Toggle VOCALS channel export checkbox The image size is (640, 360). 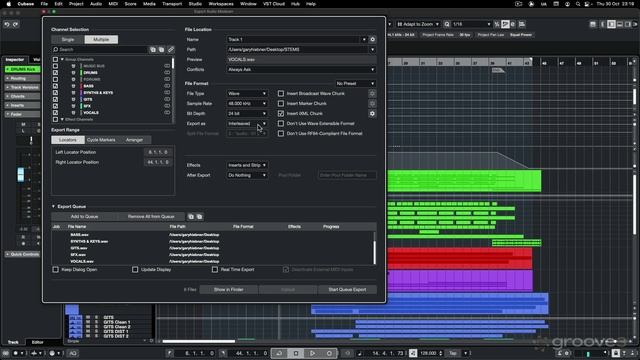55,113
